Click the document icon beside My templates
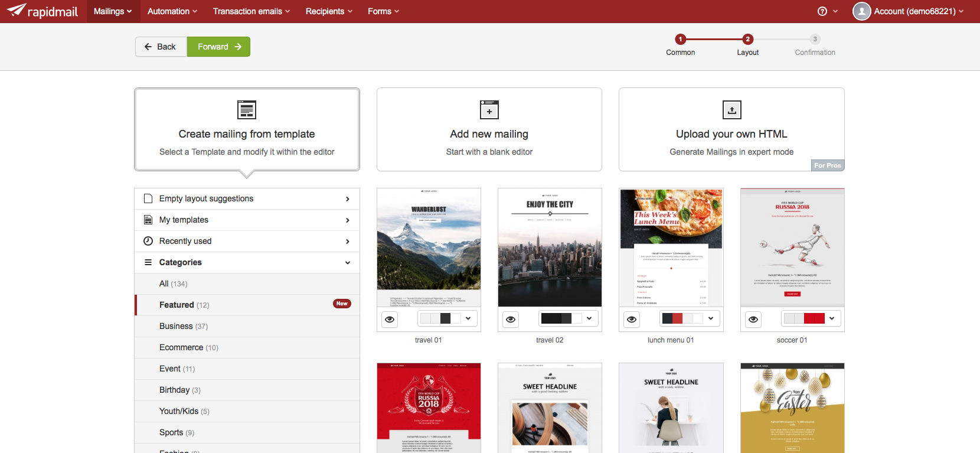Viewport: 980px width, 453px height. tap(148, 220)
